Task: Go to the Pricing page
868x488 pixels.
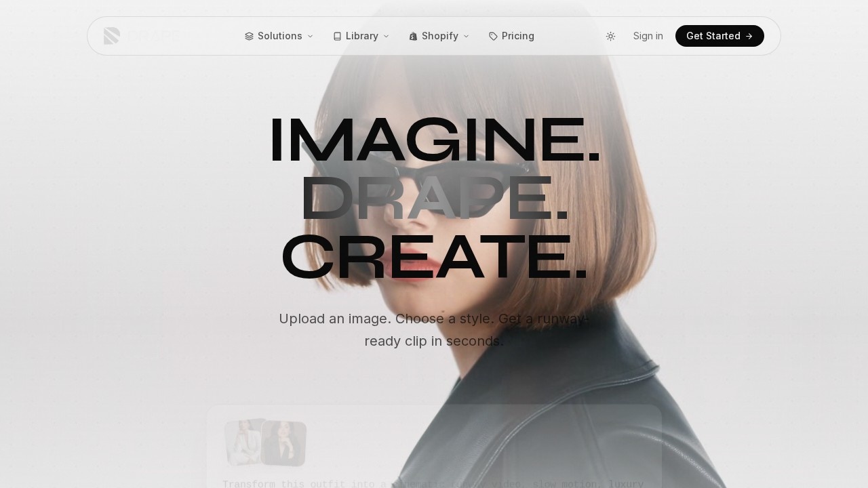Action: pos(511,36)
